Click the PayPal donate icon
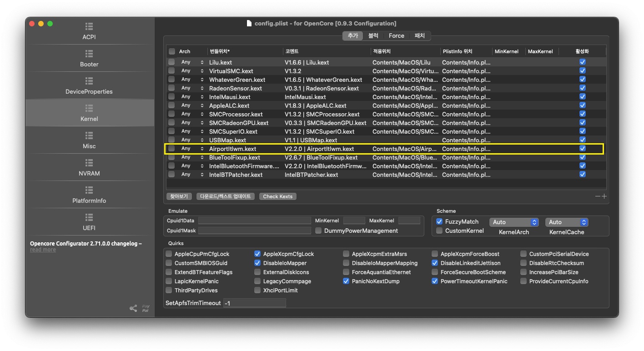Viewport: 644px width, 351px height. point(146,308)
